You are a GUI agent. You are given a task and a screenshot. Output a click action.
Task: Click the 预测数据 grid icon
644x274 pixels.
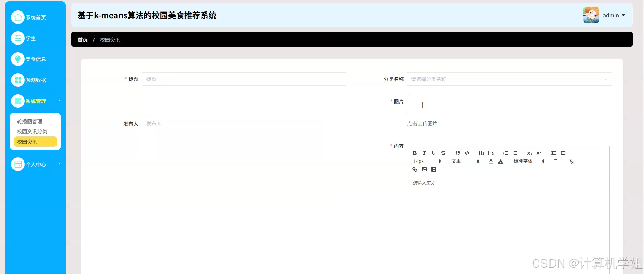18,80
